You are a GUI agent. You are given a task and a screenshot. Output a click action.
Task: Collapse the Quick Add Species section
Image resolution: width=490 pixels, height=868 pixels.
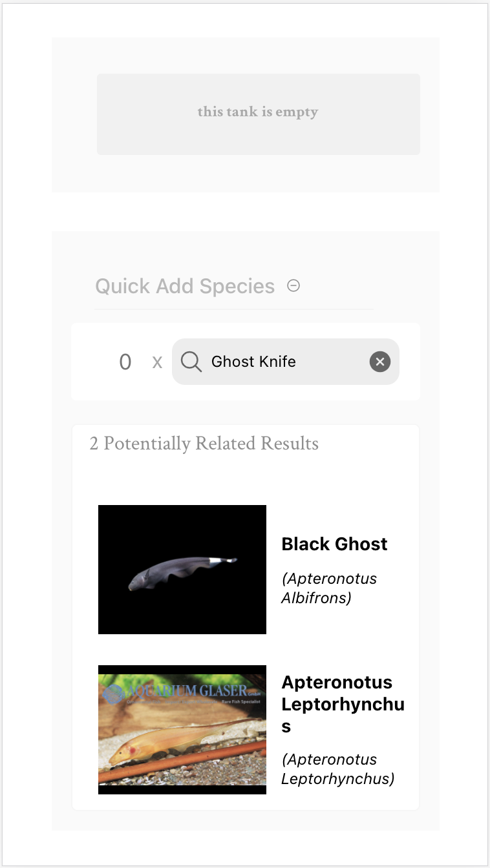click(x=293, y=285)
